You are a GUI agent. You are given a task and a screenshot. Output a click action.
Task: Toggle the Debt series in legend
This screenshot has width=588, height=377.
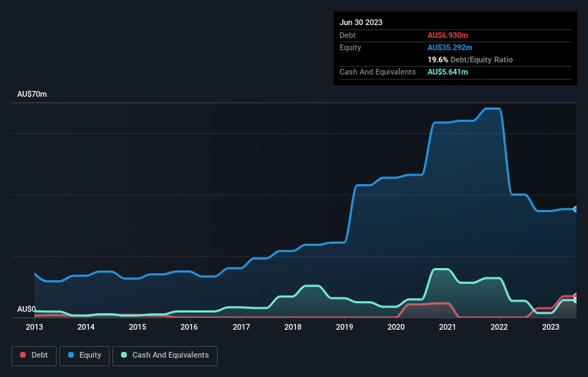[33, 355]
